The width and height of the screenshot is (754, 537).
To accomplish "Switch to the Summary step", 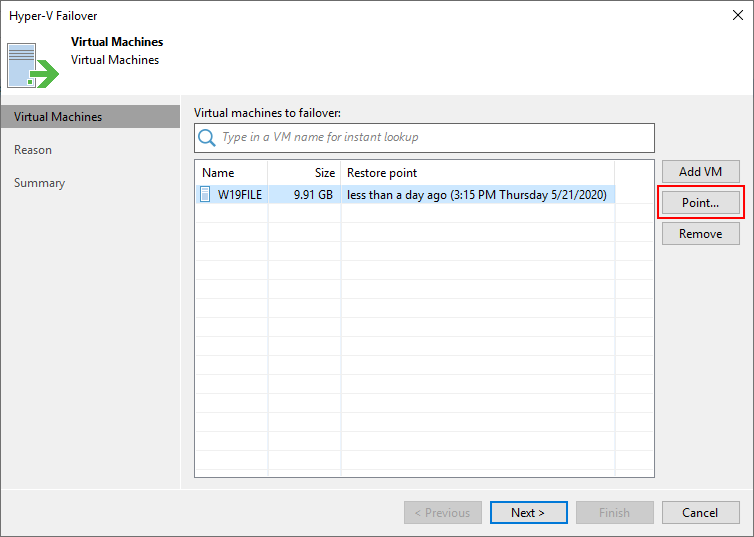I will click(39, 183).
